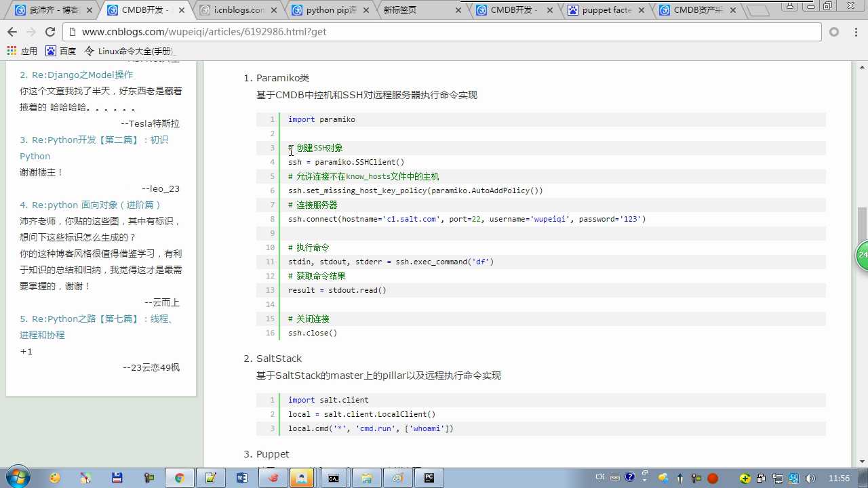Click the local.cmd('*', 'cmd.run') code line
Screen dimensions: 868x488
(370, 428)
